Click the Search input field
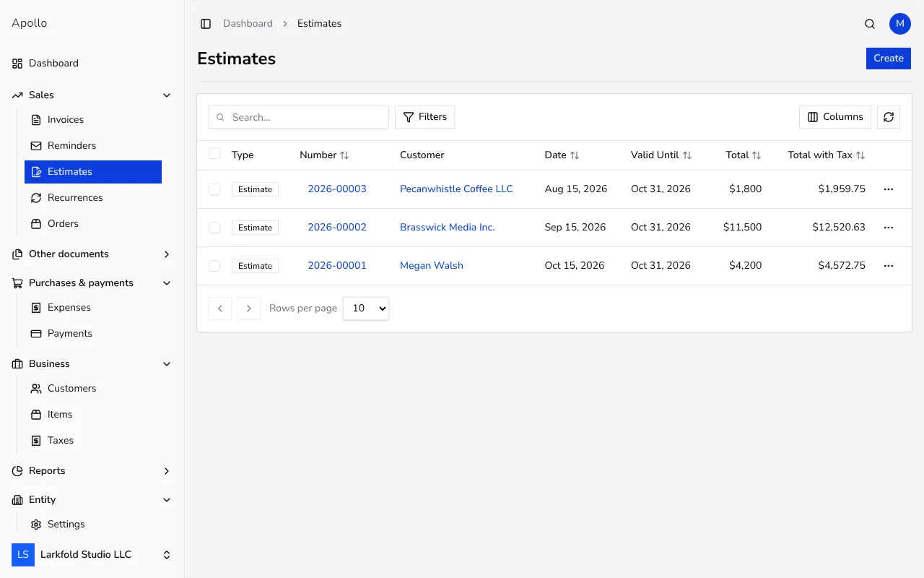The height and width of the screenshot is (578, 924). tap(299, 117)
